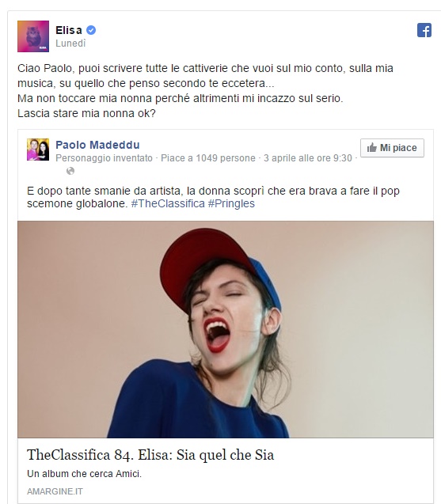Click Elisa's profile picture thumbnail

point(33,36)
